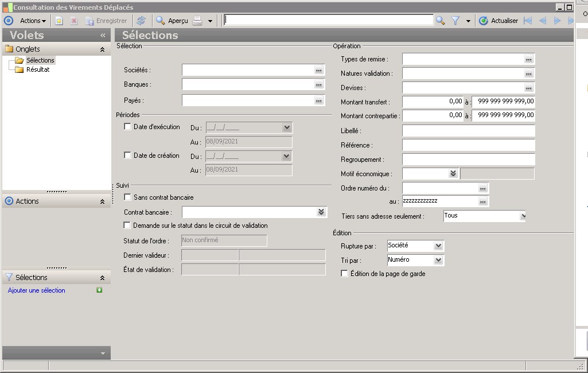Click the Actualiser refresh button
588x373 pixels.
pos(499,21)
